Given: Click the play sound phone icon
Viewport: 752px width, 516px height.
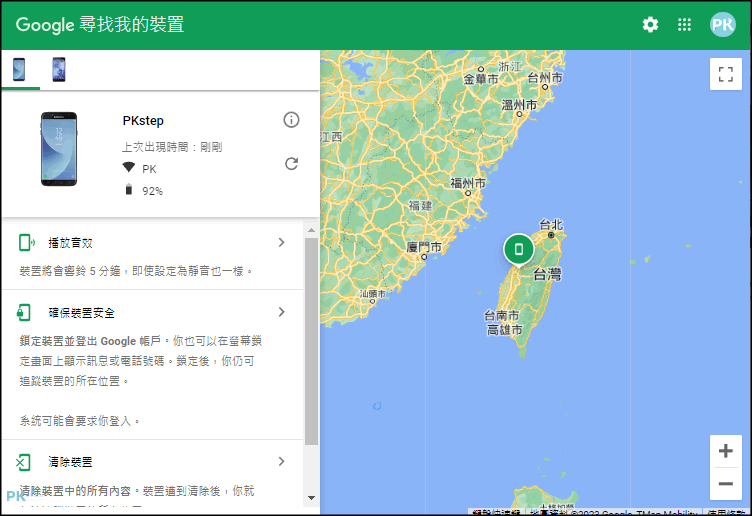Looking at the screenshot, I should 26,243.
